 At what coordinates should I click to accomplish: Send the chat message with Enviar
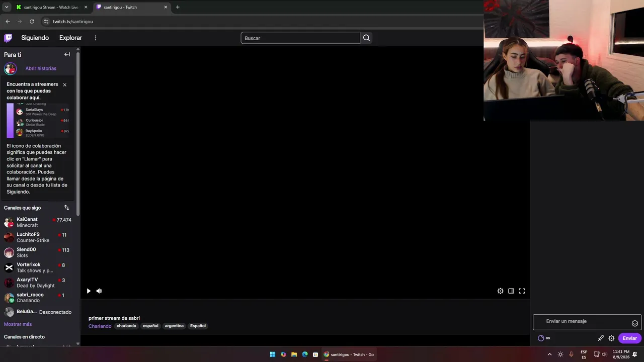629,338
